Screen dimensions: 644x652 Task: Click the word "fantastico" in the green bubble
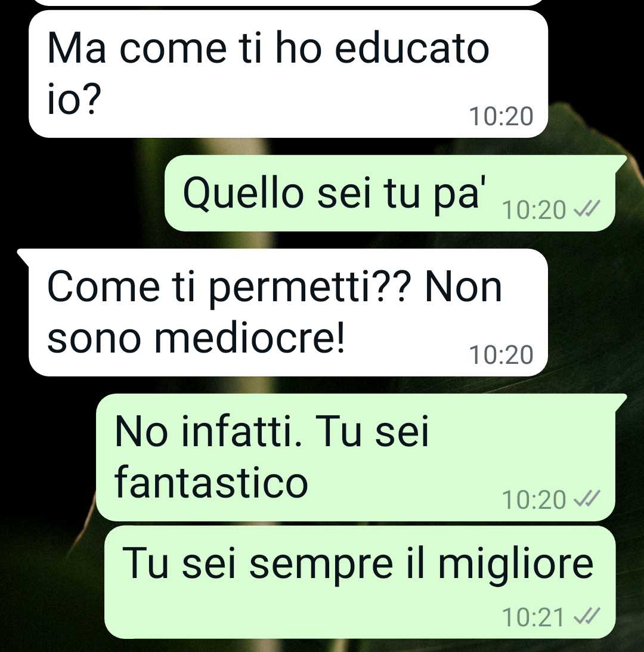pyautogui.click(x=211, y=481)
